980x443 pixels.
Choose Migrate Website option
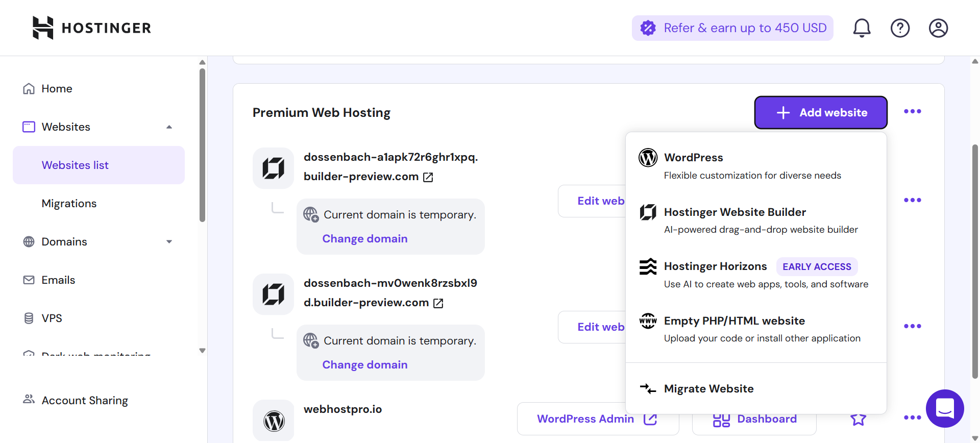[x=756, y=389]
